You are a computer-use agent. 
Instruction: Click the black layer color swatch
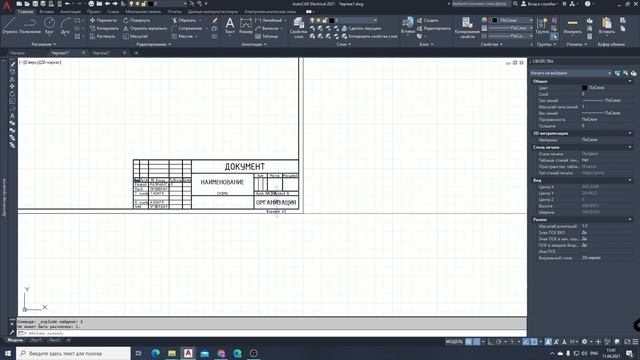point(332,20)
